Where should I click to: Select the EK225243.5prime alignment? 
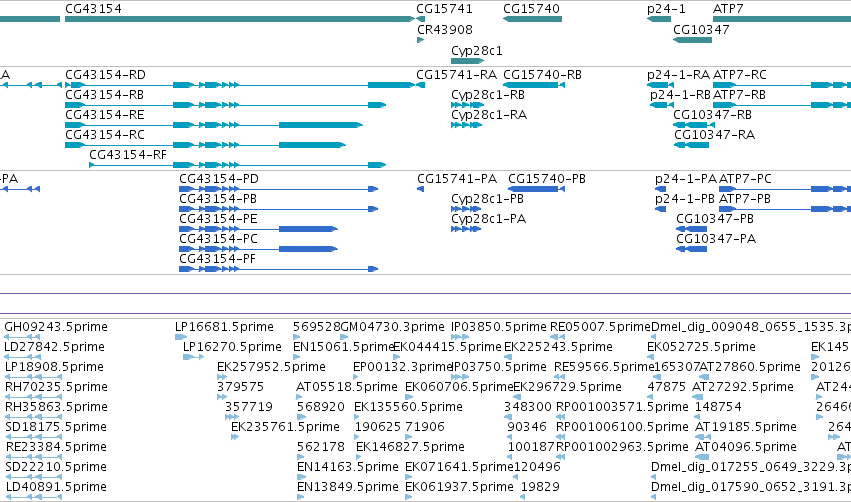[508, 357]
